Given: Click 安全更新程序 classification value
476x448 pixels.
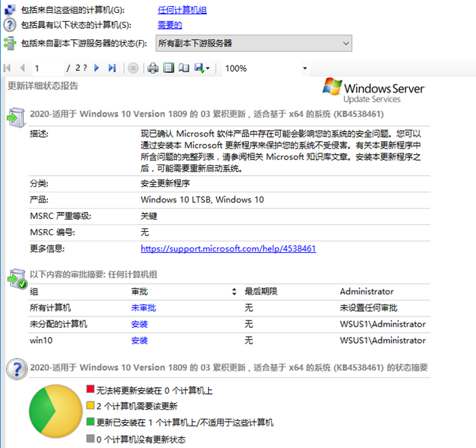Looking at the screenshot, I should [165, 183].
